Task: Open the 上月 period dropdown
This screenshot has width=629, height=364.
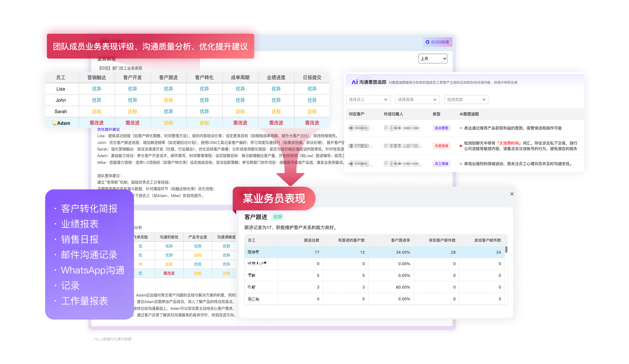Action: tap(433, 59)
